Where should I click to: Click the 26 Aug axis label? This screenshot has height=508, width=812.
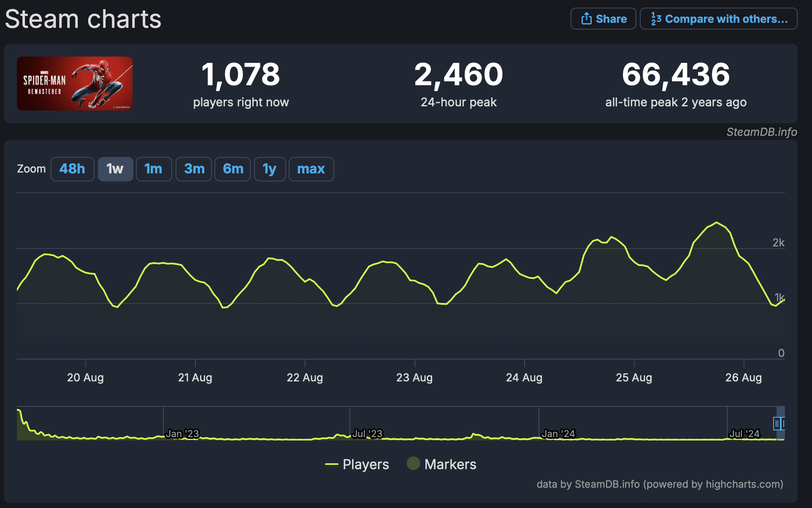(x=744, y=377)
